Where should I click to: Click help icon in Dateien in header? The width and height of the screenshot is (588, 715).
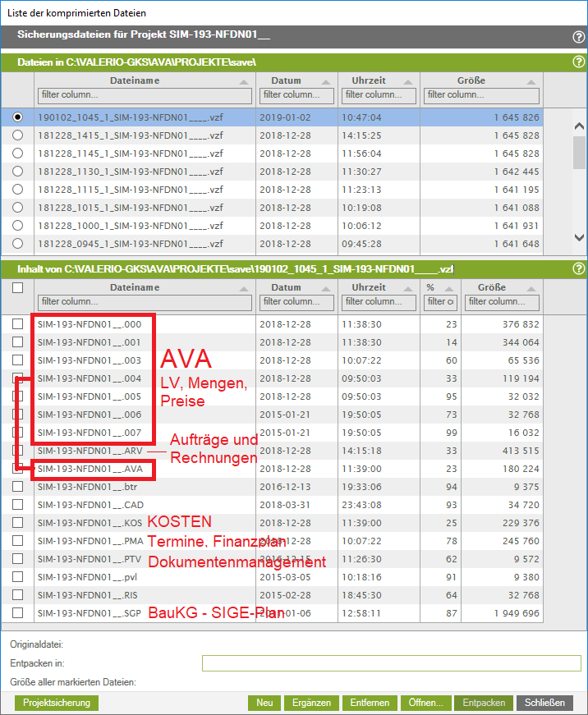[577, 62]
